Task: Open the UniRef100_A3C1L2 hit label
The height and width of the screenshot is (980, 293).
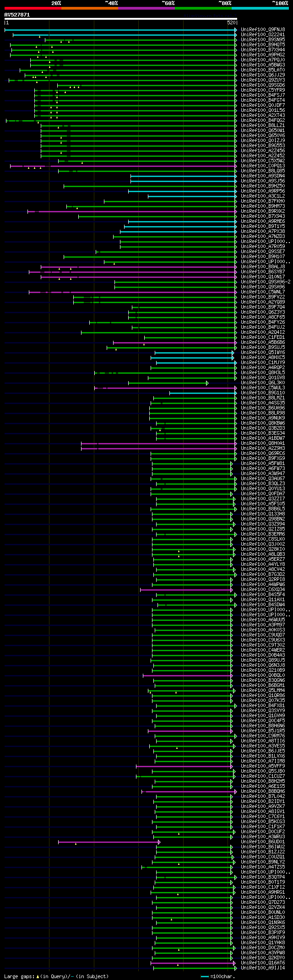Action: click(x=263, y=196)
